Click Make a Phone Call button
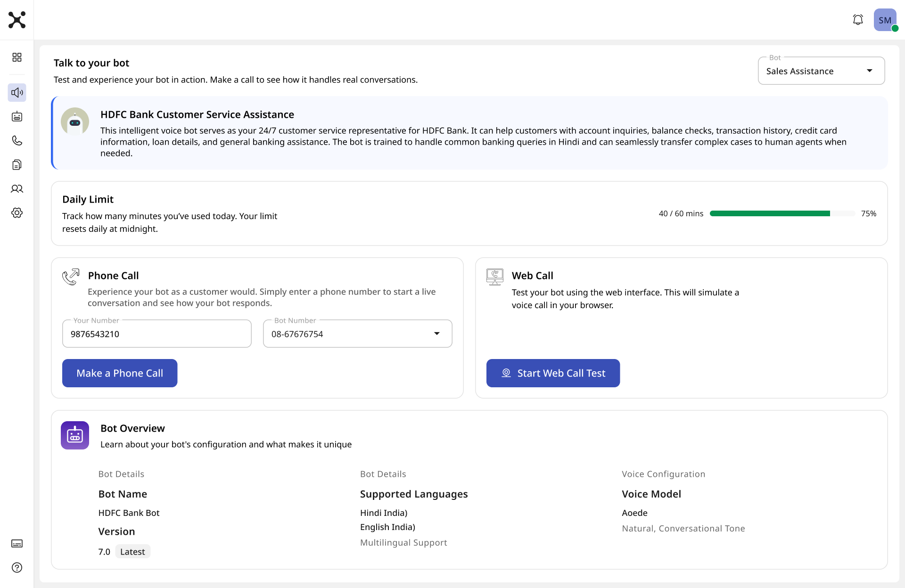 120,373
